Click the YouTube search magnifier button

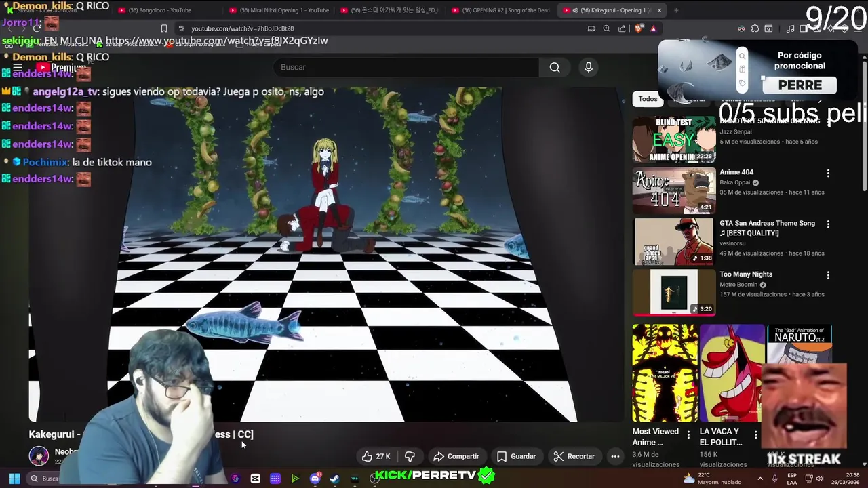coord(555,67)
